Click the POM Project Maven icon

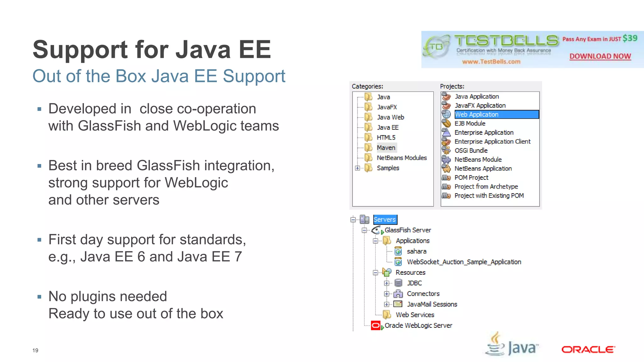tap(446, 178)
